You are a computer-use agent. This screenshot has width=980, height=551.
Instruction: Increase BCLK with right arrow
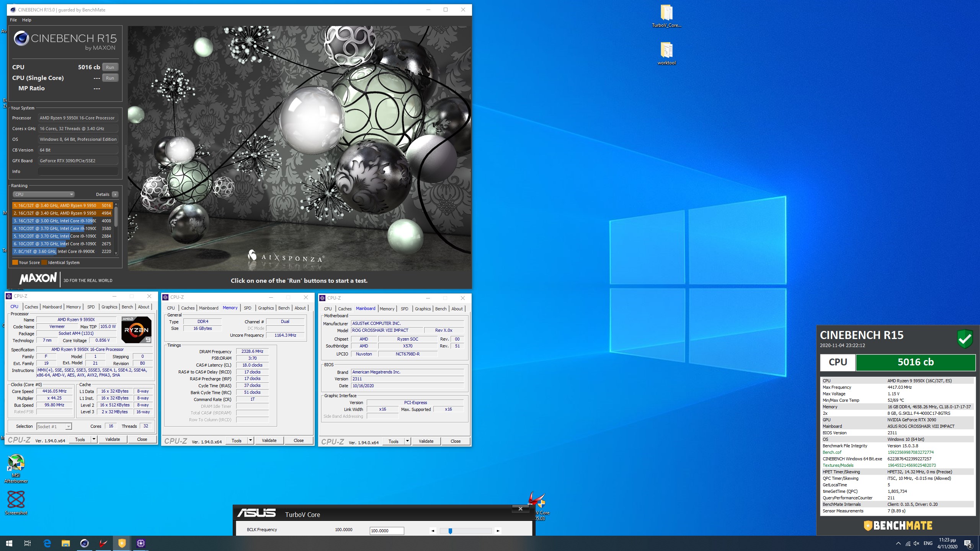coord(498,531)
